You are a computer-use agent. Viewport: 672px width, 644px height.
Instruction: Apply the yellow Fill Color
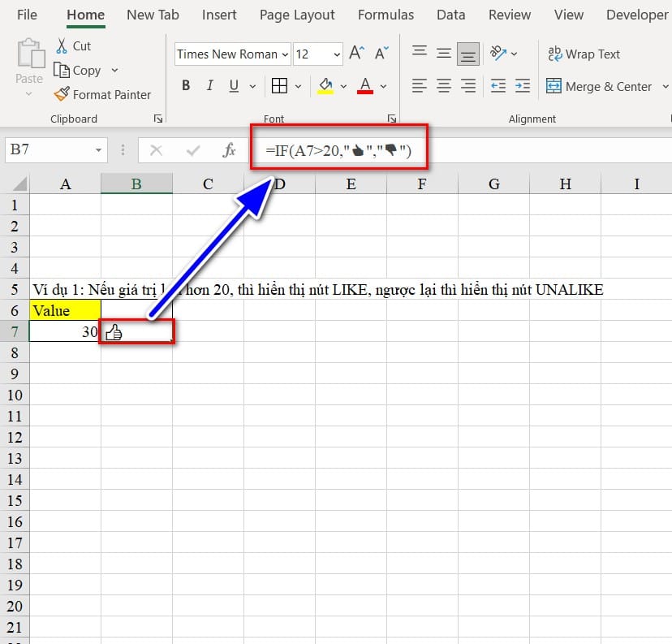point(325,86)
